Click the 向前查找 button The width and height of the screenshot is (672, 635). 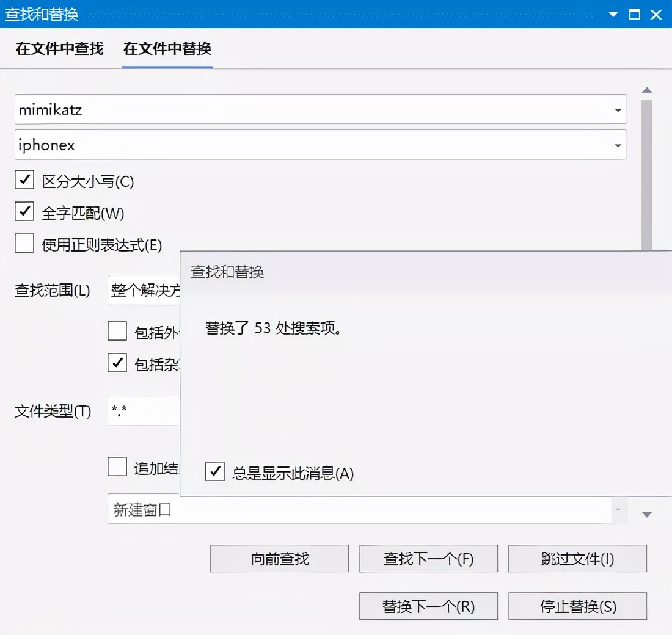tap(279, 558)
